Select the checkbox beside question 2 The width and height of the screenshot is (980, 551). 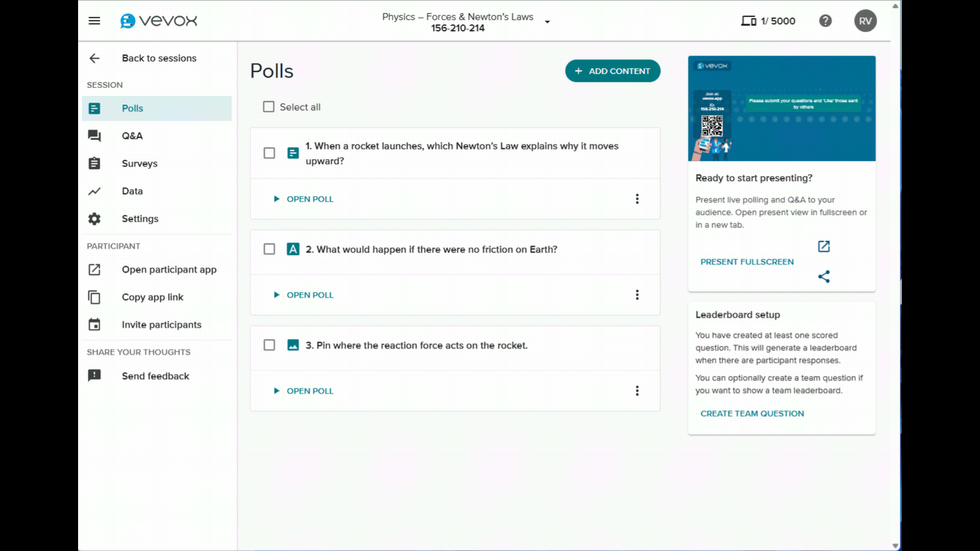[269, 249]
